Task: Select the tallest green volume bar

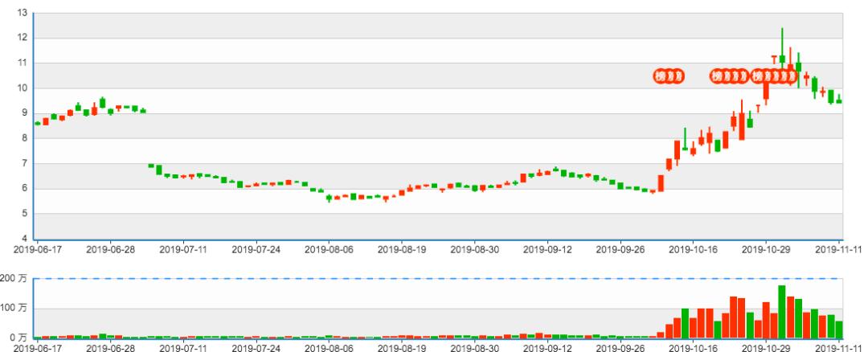Action: [x=782, y=312]
